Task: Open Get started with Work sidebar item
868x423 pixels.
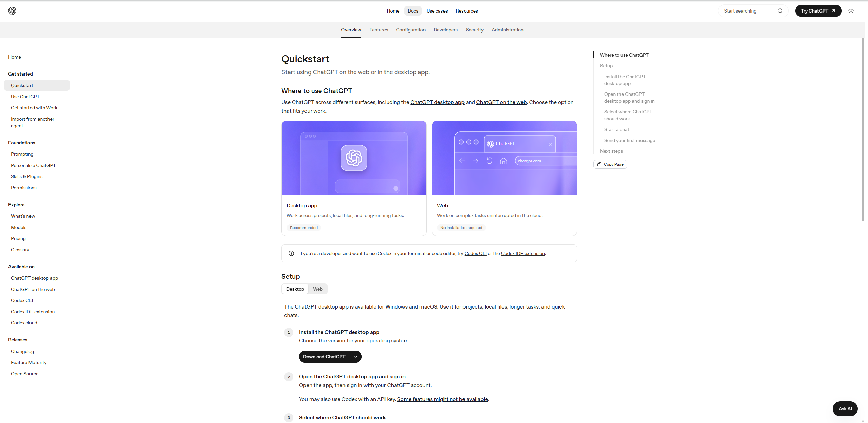Action: pyautogui.click(x=34, y=108)
